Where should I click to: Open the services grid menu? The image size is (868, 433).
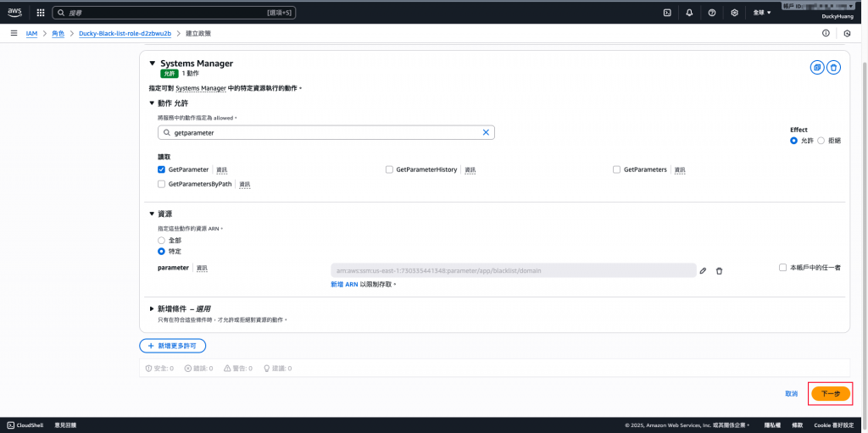[41, 12]
